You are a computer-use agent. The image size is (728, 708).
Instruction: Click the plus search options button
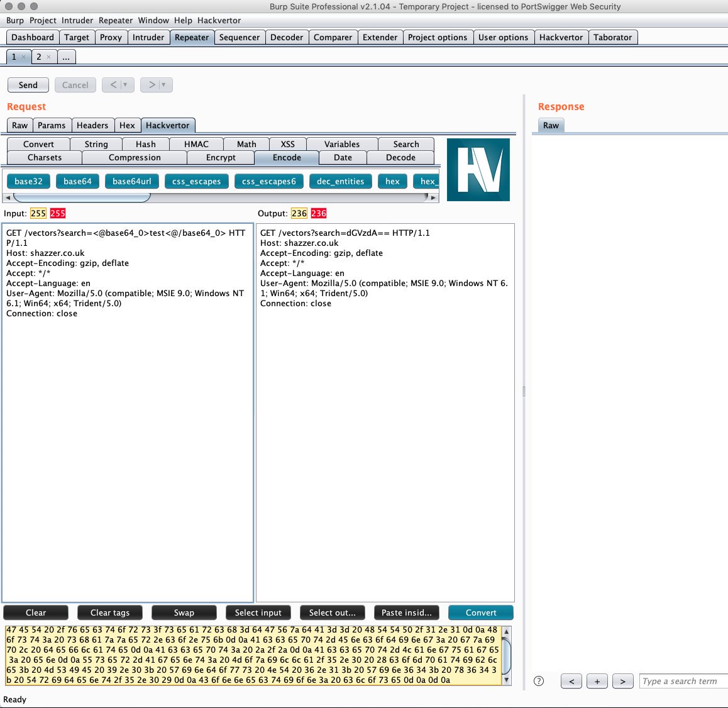597,681
